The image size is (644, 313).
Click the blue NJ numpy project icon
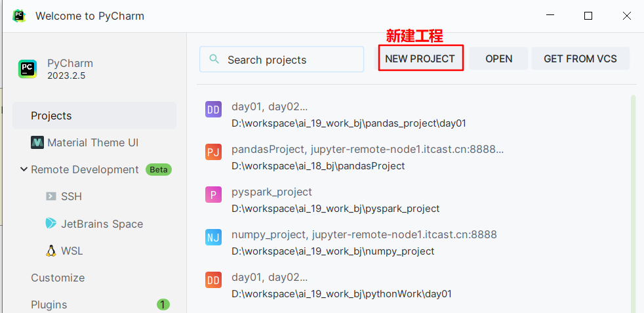(x=213, y=238)
